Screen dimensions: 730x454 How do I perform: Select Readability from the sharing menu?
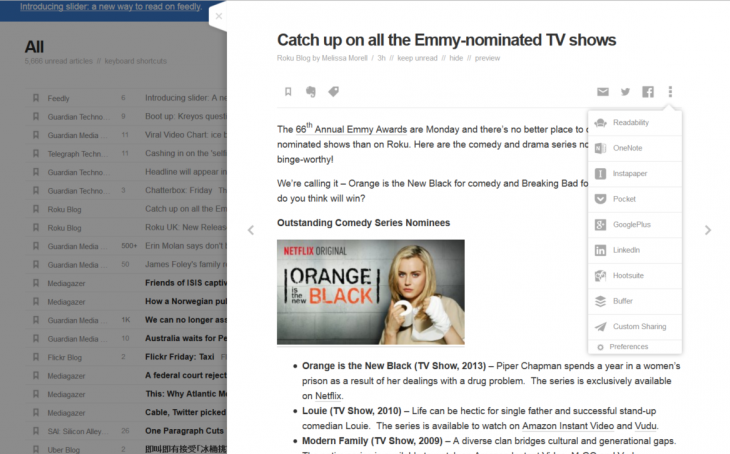[x=630, y=123]
